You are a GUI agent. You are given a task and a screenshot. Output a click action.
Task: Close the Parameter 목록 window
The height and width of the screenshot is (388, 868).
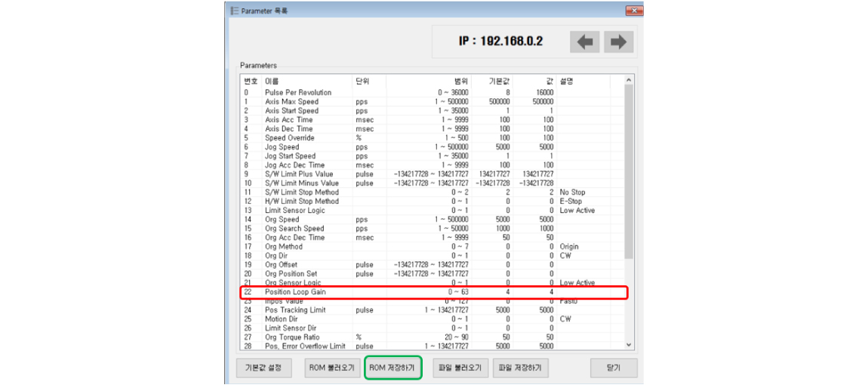click(633, 11)
